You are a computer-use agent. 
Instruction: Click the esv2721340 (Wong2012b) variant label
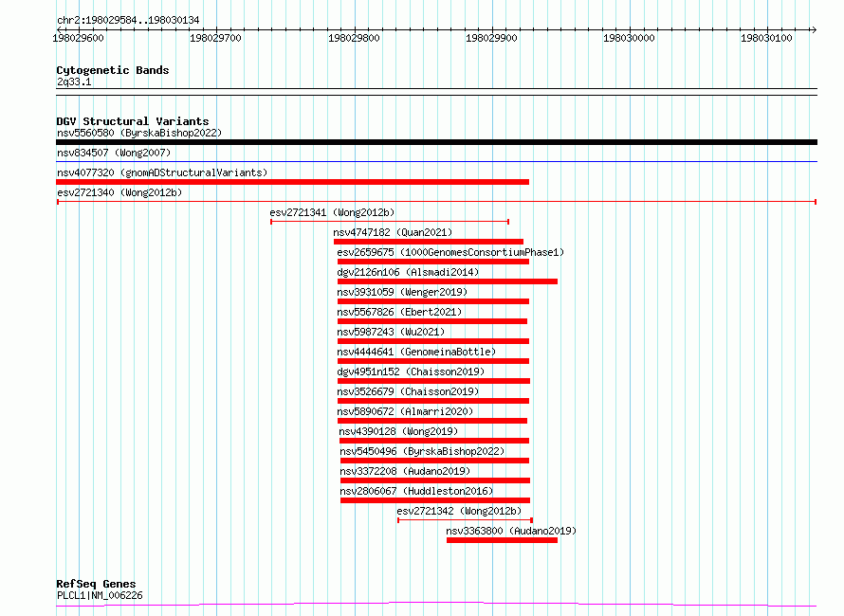[x=119, y=192]
